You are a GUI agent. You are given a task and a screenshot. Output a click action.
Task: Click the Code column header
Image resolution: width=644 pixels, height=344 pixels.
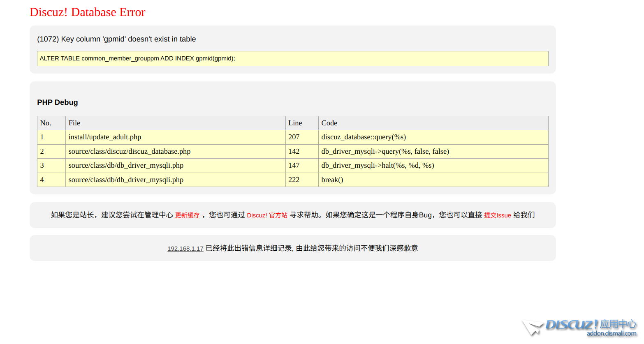[329, 123]
